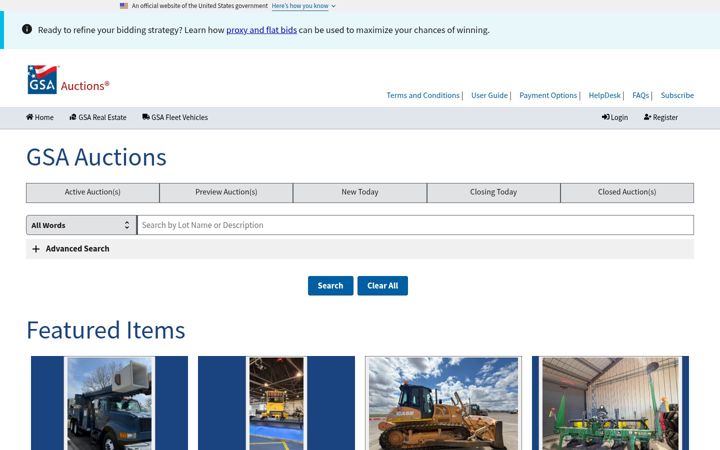
Task: Open the User Guide link
Action: 489,96
